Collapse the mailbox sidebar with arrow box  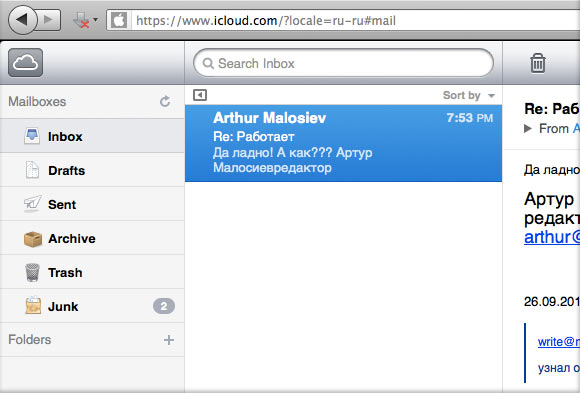pos(200,95)
